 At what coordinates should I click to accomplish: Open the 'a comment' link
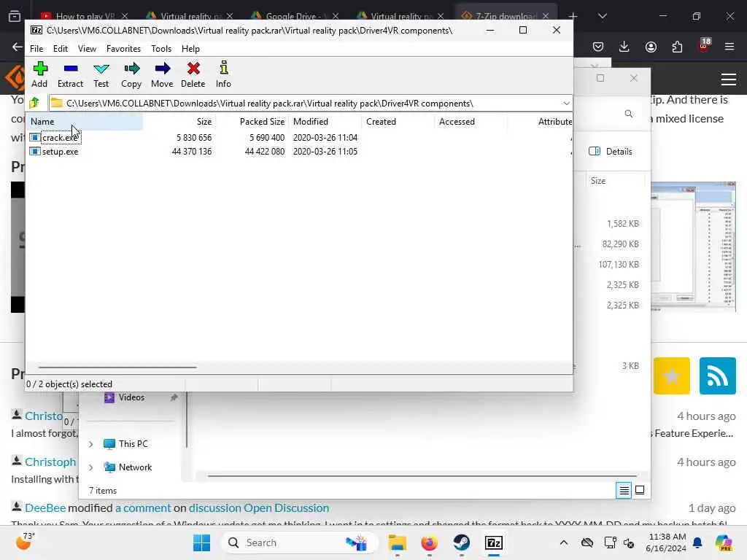[x=143, y=507]
